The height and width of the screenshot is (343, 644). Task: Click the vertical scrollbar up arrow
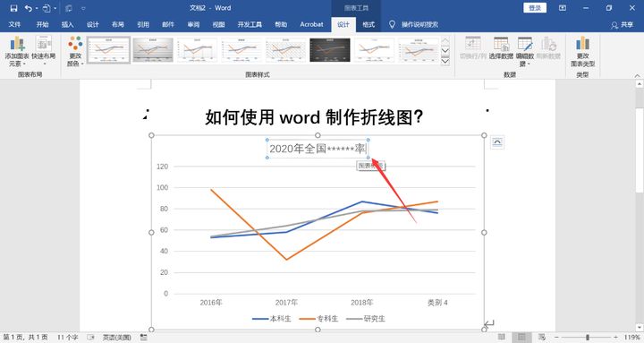point(639,84)
